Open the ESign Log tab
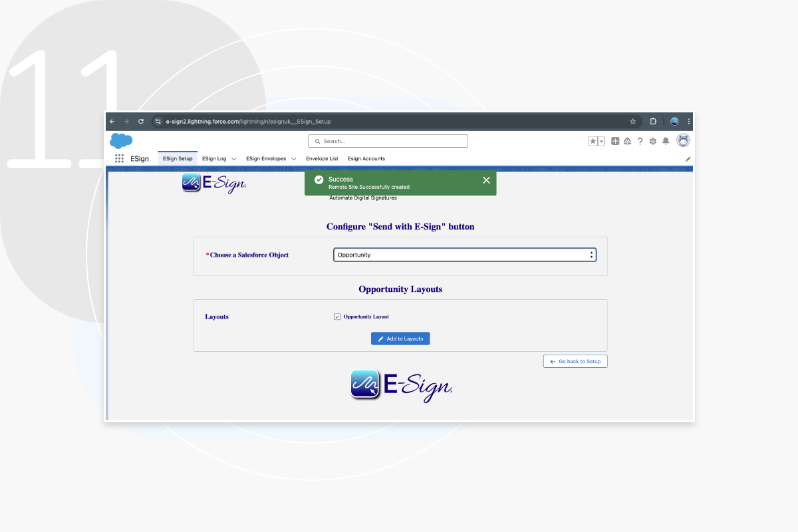The width and height of the screenshot is (798, 532). 214,159
